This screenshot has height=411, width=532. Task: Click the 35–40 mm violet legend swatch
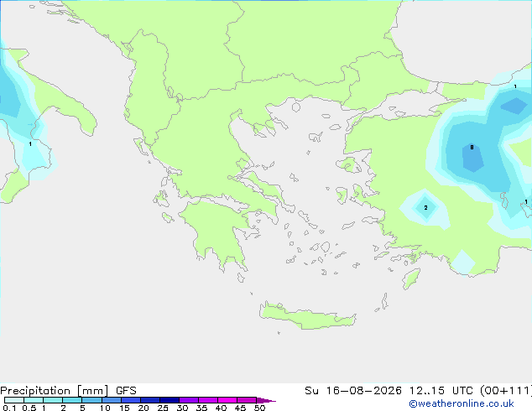(208, 400)
